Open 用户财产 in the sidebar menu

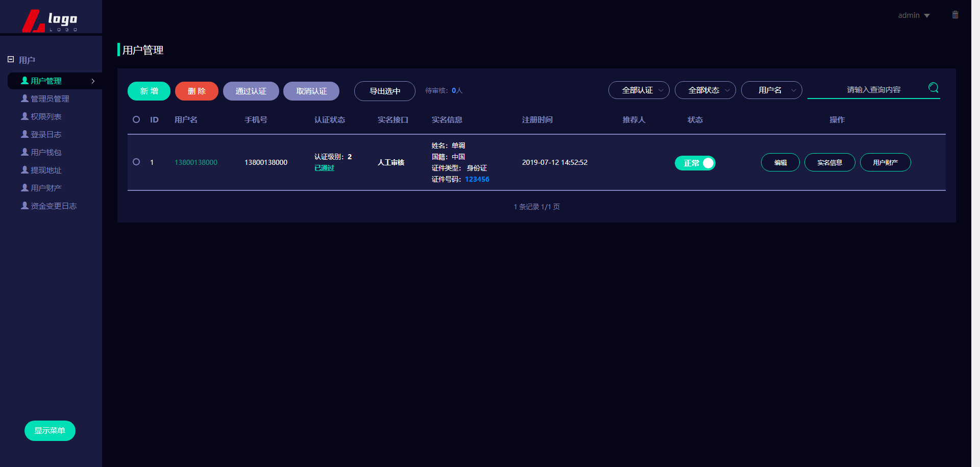coord(46,188)
